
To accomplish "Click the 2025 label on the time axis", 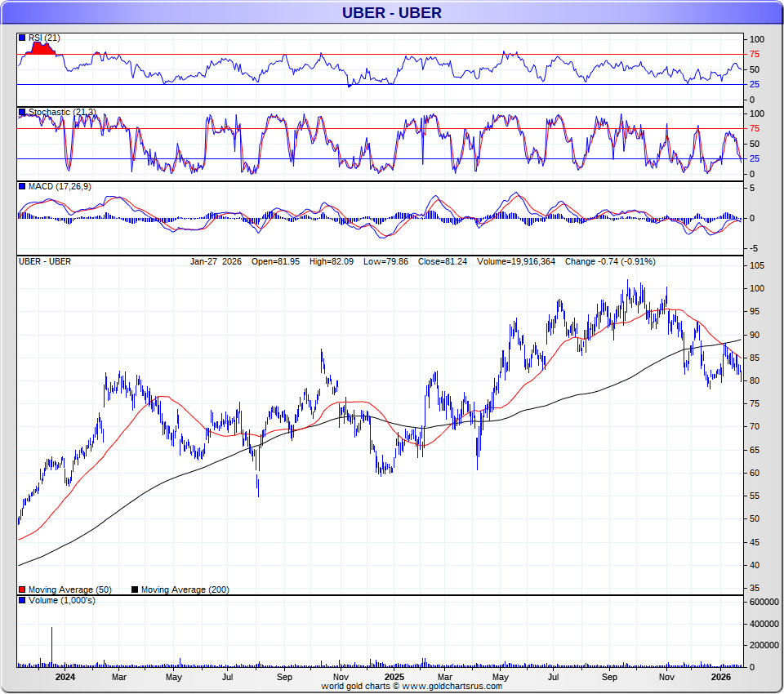I will [x=394, y=677].
